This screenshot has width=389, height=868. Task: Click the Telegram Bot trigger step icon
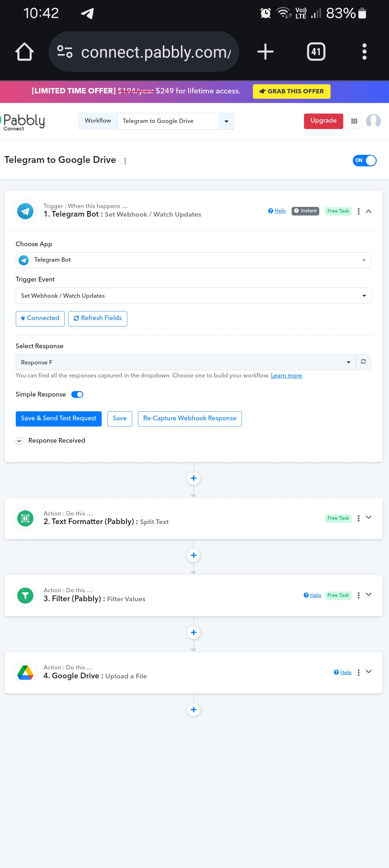25,211
